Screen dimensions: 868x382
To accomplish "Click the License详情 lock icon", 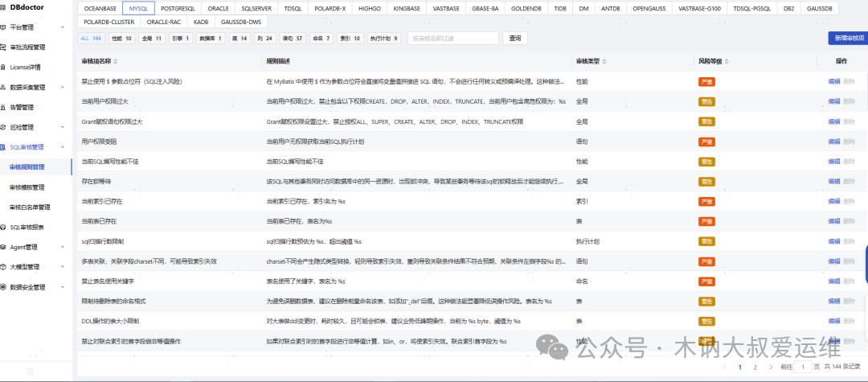I will pyautogui.click(x=3, y=68).
